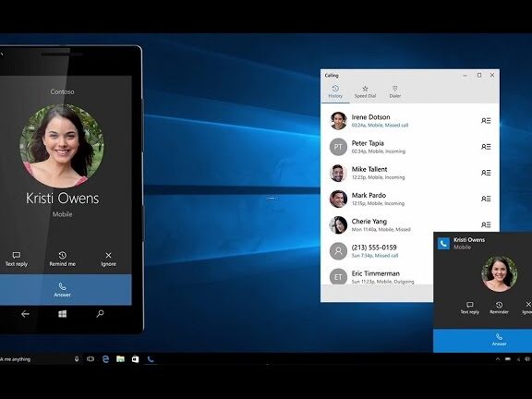
Task: Maximize the Calling window
Action: (x=479, y=76)
